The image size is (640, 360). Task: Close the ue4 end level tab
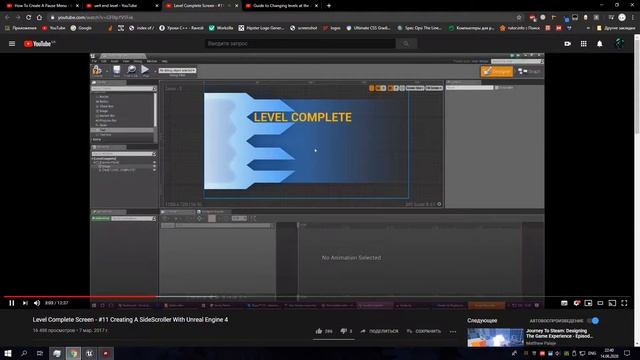157,6
